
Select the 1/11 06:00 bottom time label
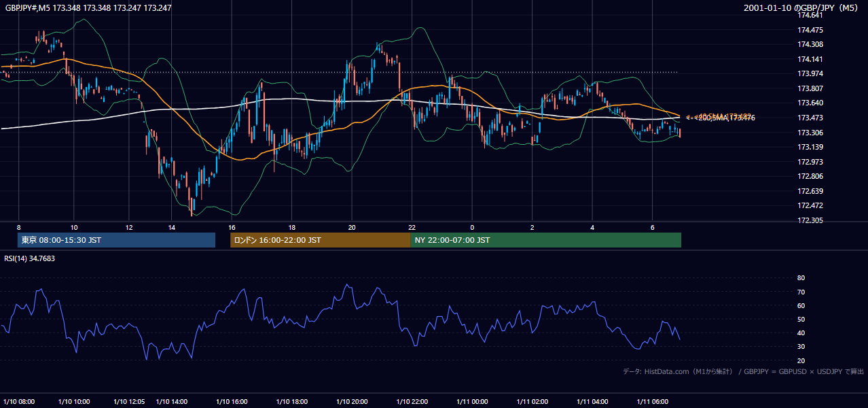point(652,402)
